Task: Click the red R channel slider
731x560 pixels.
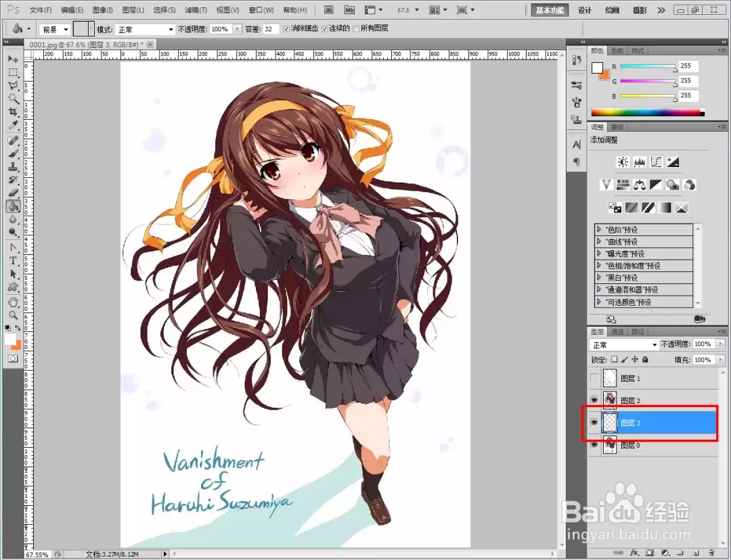Action: pos(648,67)
